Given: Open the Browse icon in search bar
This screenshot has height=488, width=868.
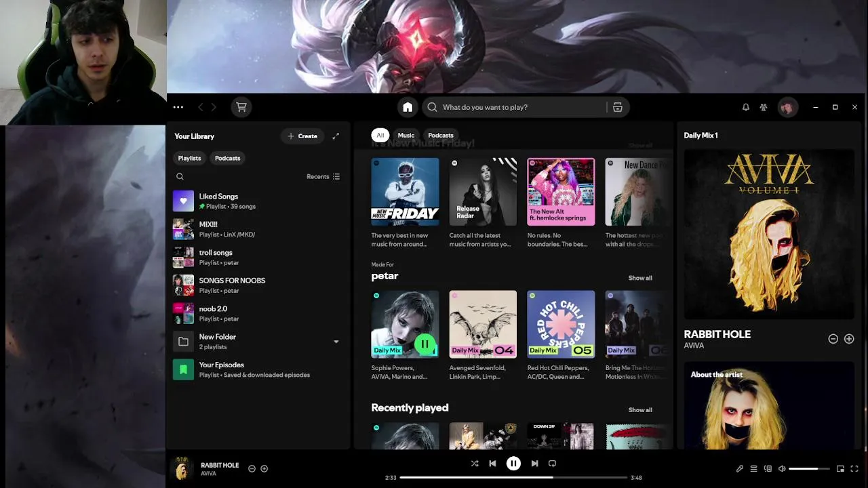Looking at the screenshot, I should pyautogui.click(x=618, y=107).
